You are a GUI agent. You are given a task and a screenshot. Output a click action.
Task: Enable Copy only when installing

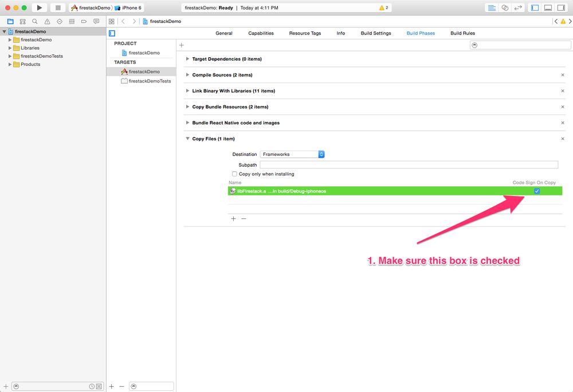click(x=234, y=174)
